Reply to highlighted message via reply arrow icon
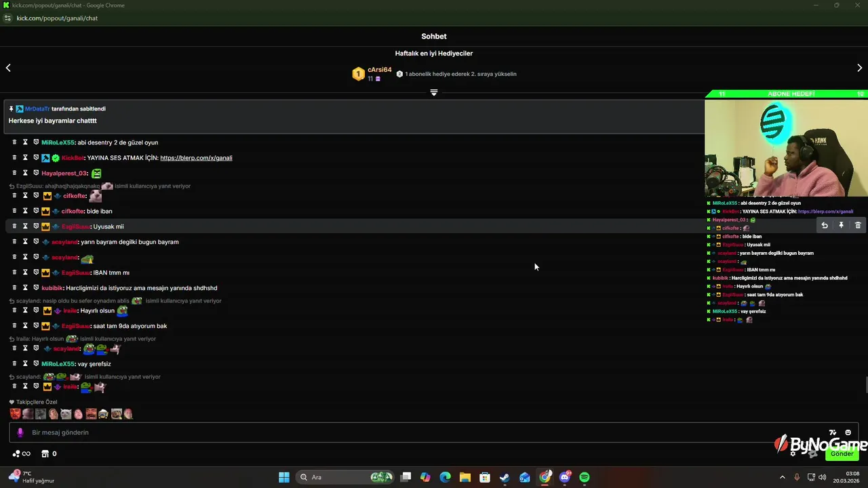 tap(825, 226)
